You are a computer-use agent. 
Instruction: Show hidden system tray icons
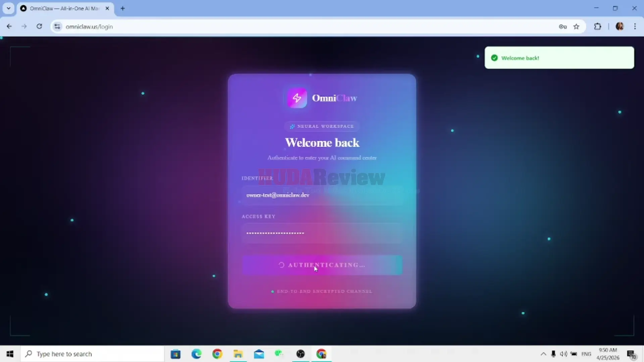(x=543, y=354)
